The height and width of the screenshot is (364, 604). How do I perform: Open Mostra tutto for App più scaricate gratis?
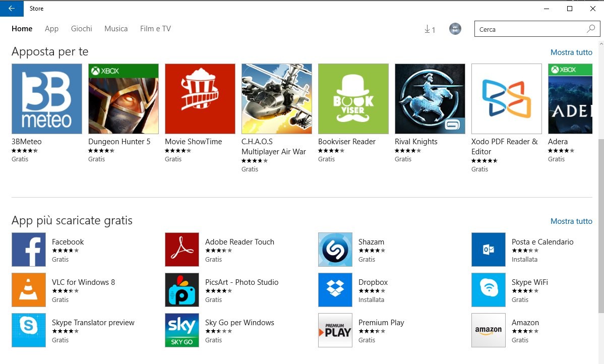pos(571,221)
